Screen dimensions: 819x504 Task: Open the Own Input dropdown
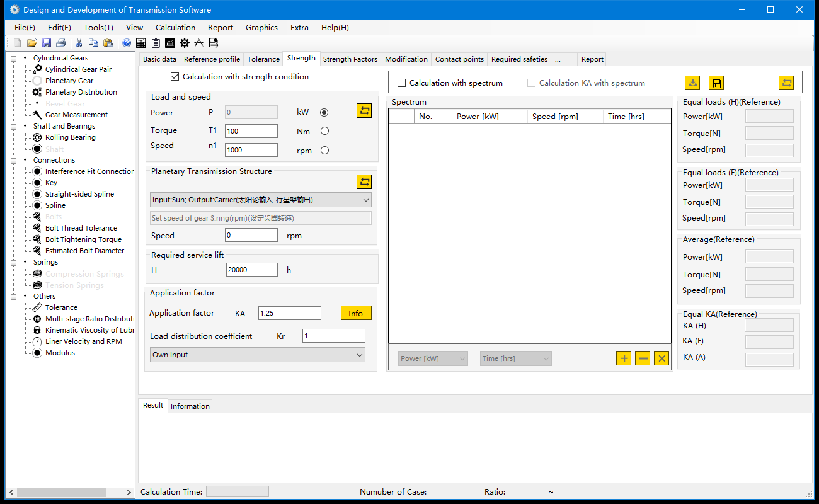pyautogui.click(x=258, y=355)
